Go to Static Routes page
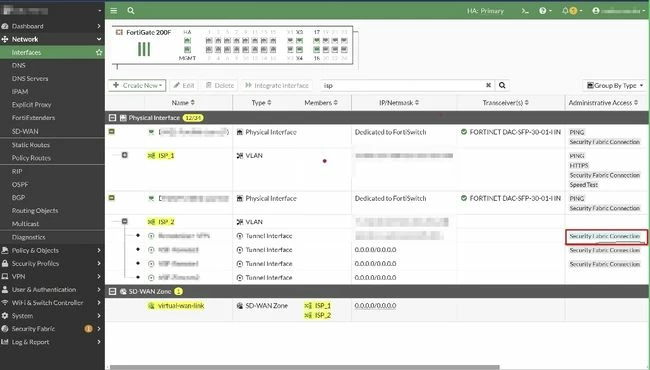This screenshot has height=370, width=650. coord(31,145)
